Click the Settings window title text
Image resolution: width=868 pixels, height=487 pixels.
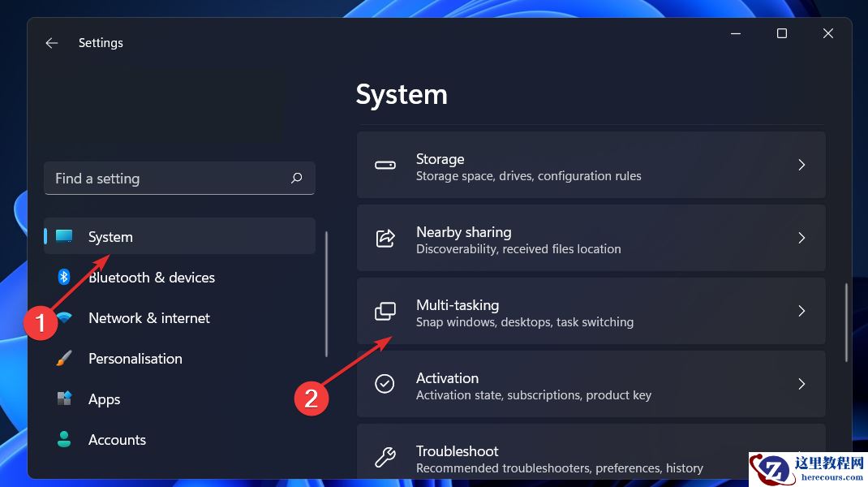click(101, 43)
